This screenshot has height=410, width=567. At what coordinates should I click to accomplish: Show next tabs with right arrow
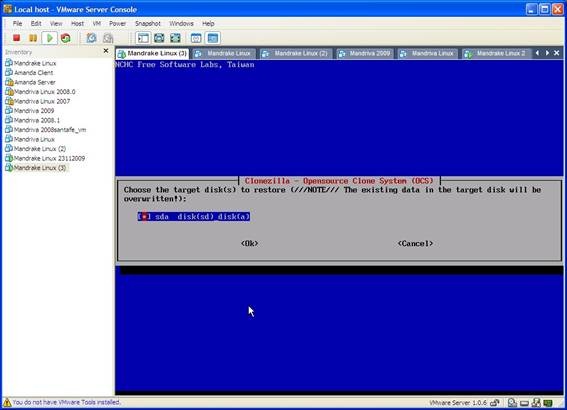(547, 53)
